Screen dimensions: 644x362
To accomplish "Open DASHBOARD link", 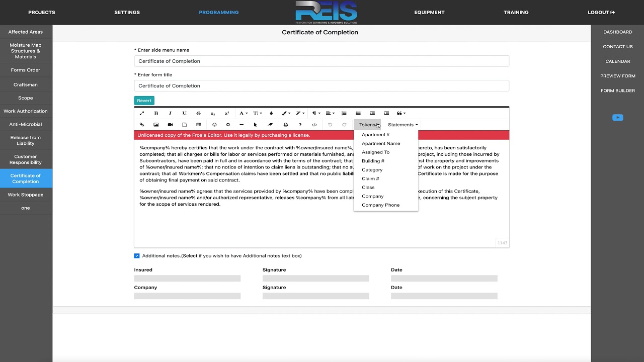I will pos(618,32).
